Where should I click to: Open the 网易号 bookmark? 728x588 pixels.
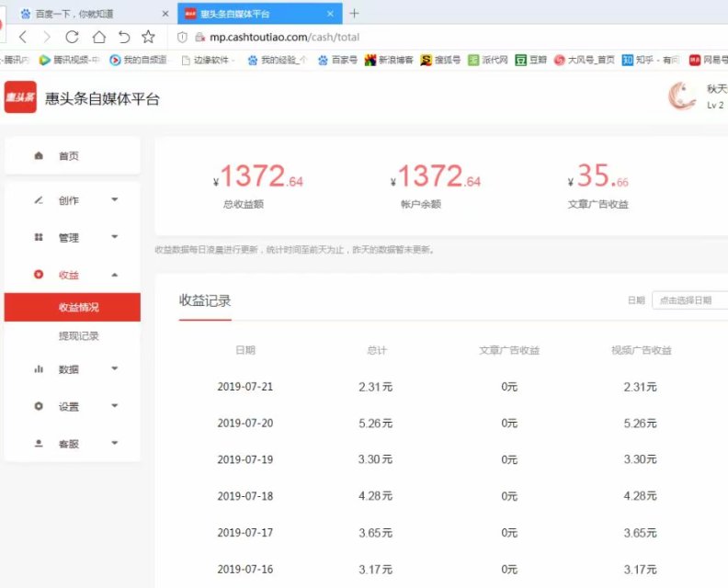pos(709,60)
